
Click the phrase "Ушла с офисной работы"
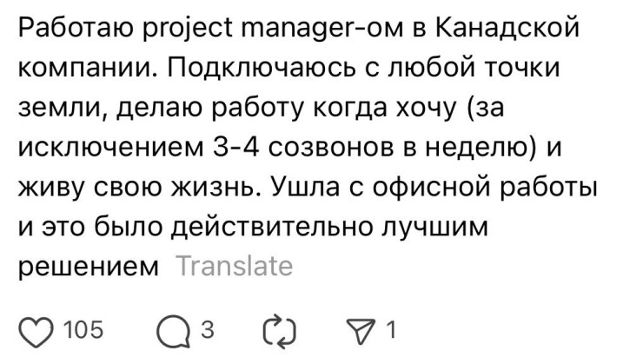[x=433, y=188]
